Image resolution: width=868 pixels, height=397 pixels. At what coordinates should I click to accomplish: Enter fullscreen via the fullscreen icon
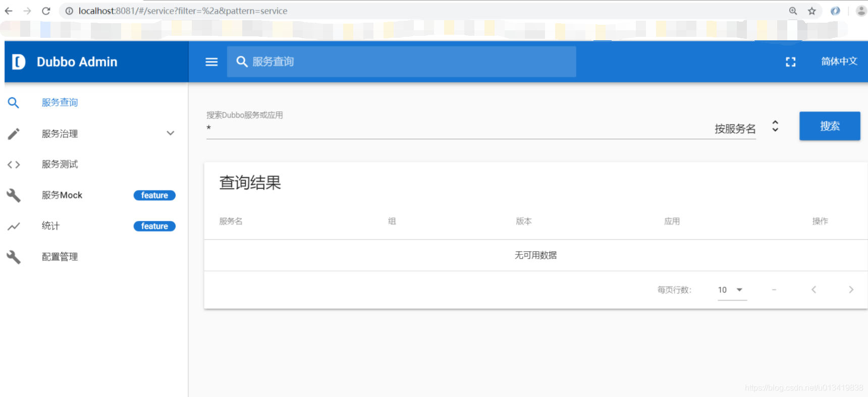click(791, 62)
